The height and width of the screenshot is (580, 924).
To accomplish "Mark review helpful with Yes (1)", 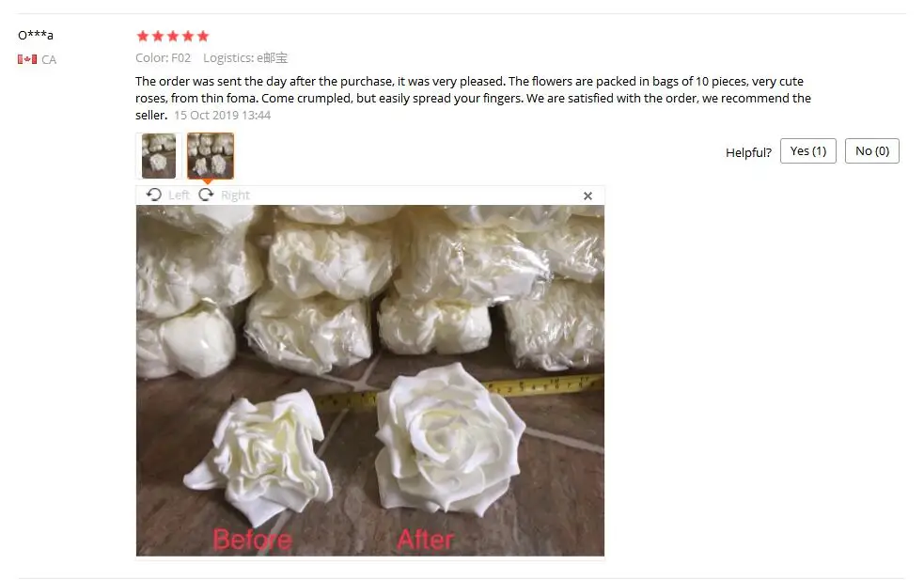I will [807, 151].
